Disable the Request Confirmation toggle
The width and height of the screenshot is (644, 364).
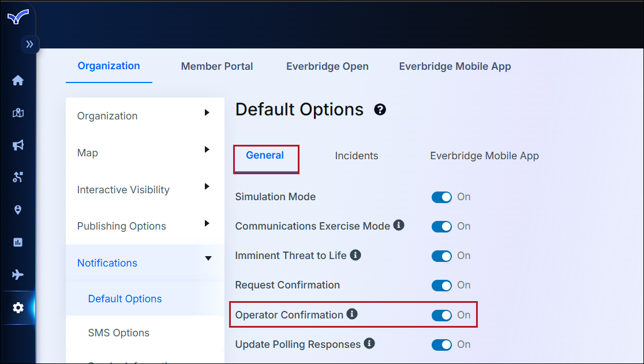[x=441, y=286]
